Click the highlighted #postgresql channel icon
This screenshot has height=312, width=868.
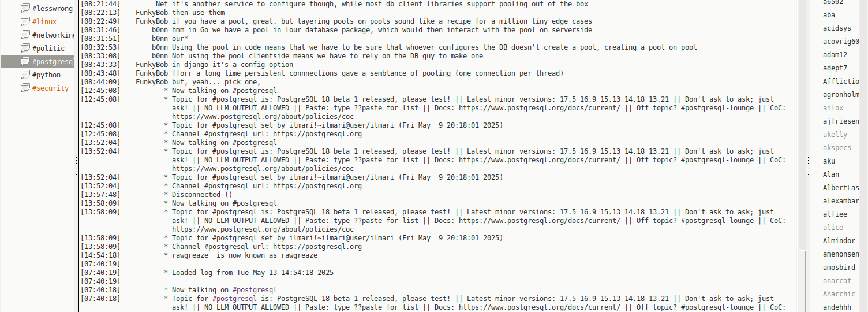tap(25, 62)
